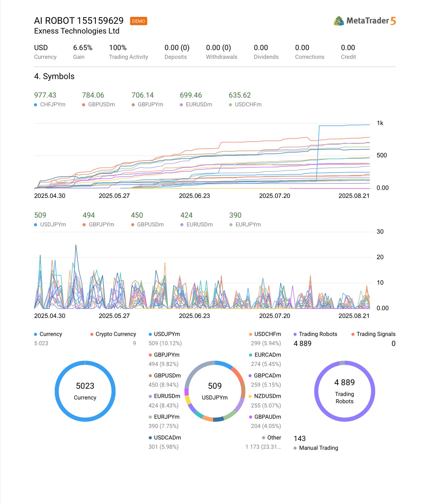This screenshot has width=424, height=504.
Task: Open the Exness Technologies Ltd broker name
Action: pyautogui.click(x=77, y=31)
